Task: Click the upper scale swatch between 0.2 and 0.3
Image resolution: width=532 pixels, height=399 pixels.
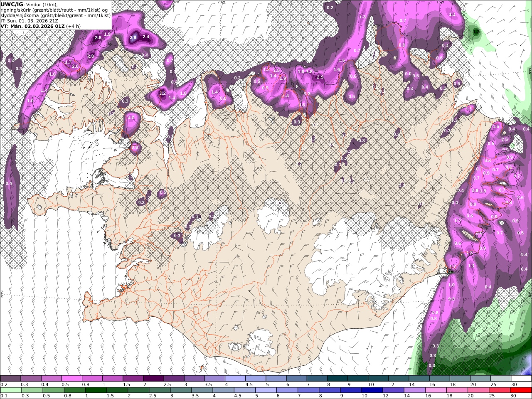Action: point(10,379)
